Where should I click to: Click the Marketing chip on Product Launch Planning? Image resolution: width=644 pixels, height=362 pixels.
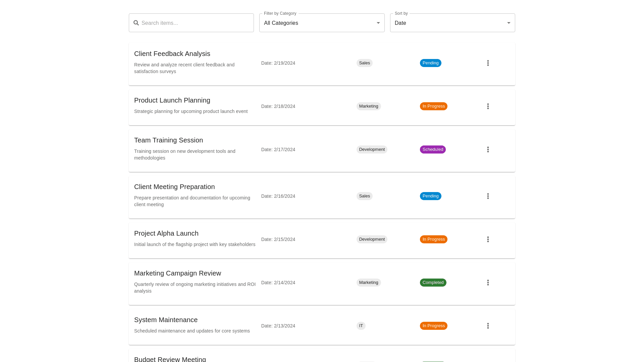368,106
